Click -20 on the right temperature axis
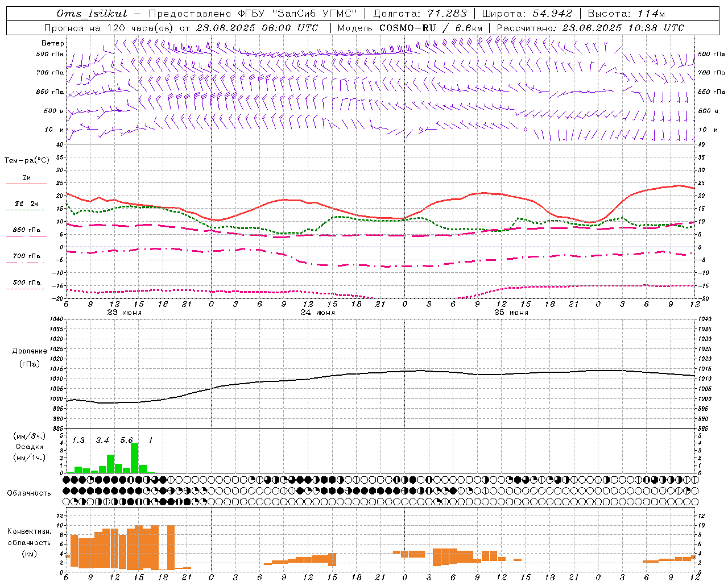The image size is (728, 582). (x=702, y=298)
